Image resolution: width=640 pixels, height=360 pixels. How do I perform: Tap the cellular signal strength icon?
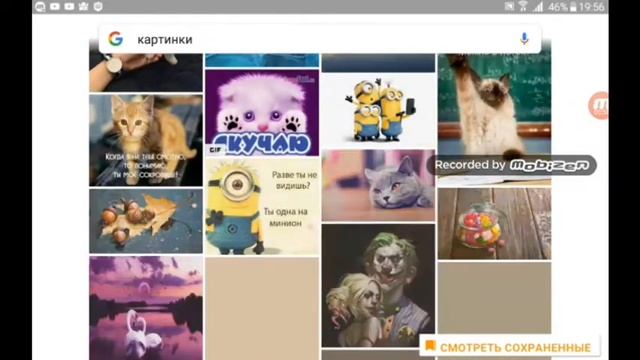click(x=538, y=7)
